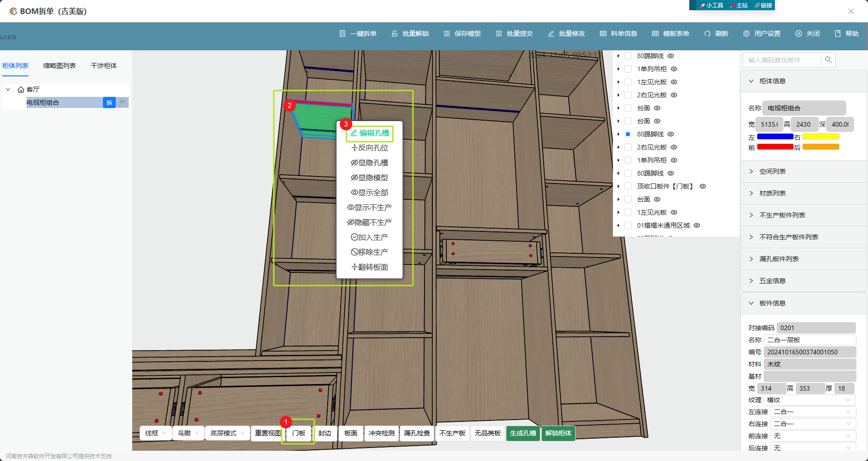
Task: Toggle eye visibility for 顶收口板件【门板】
Action: pos(703,186)
